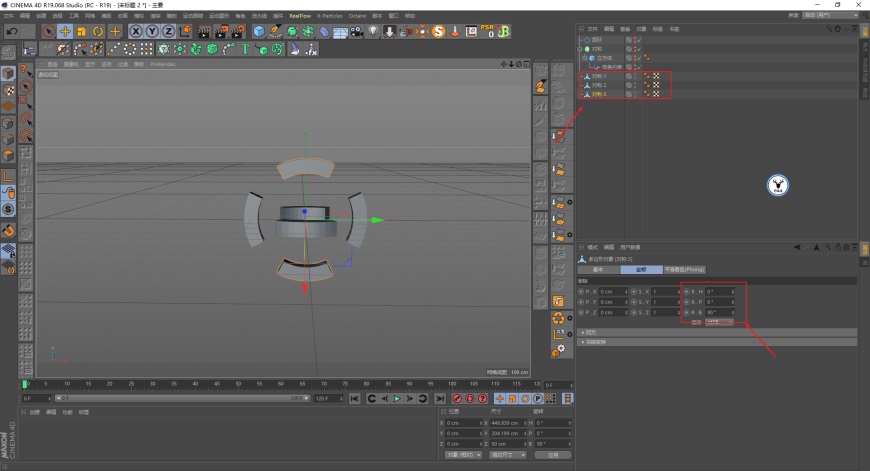
Task: Click the record active objects button
Action: (457, 398)
